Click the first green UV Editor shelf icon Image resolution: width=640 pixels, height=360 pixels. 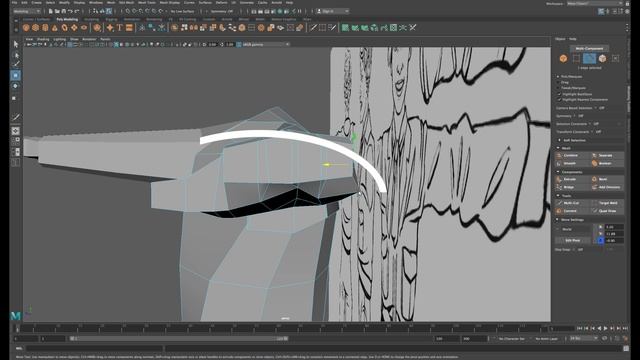(345, 27)
